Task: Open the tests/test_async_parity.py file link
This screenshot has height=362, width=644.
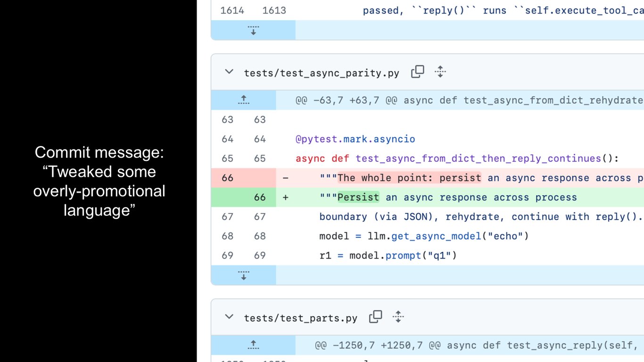Action: tap(322, 73)
